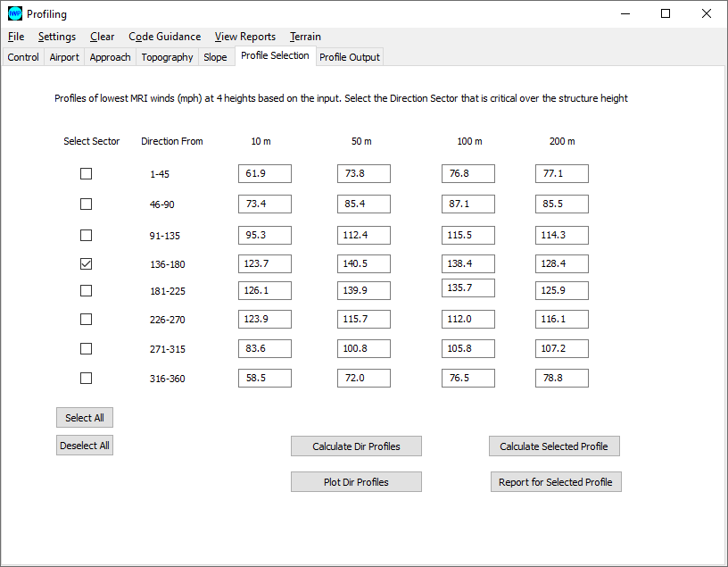Click the Profiling app icon in title bar
728x567 pixels.
[x=15, y=14]
